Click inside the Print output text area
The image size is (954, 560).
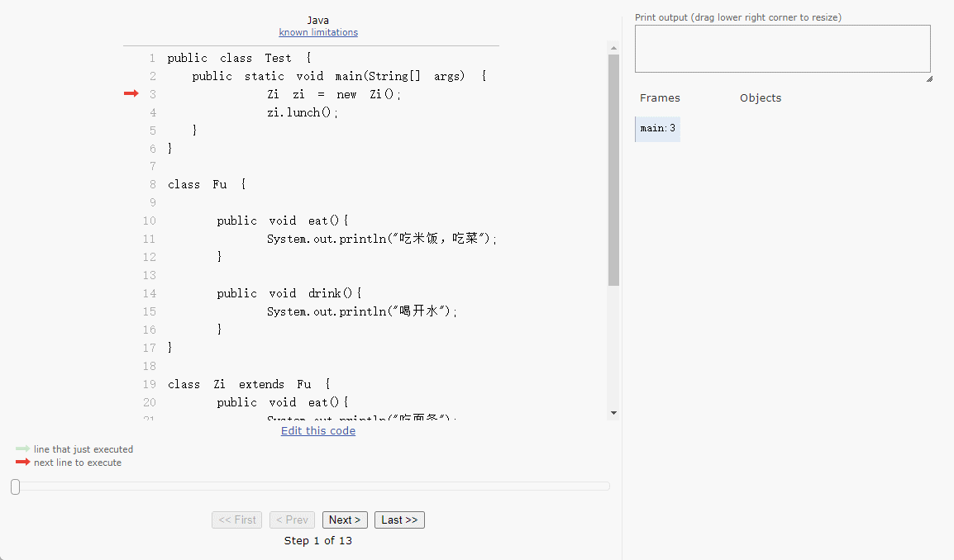click(x=781, y=49)
